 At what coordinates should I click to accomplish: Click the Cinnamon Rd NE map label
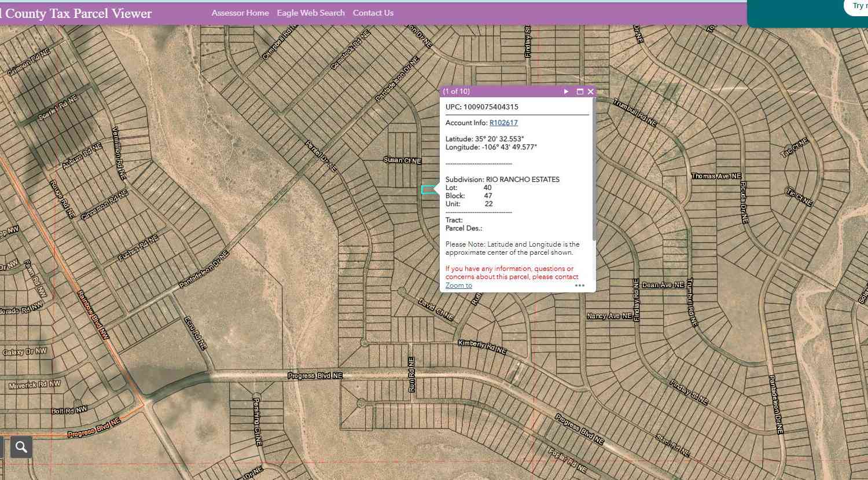point(104,205)
